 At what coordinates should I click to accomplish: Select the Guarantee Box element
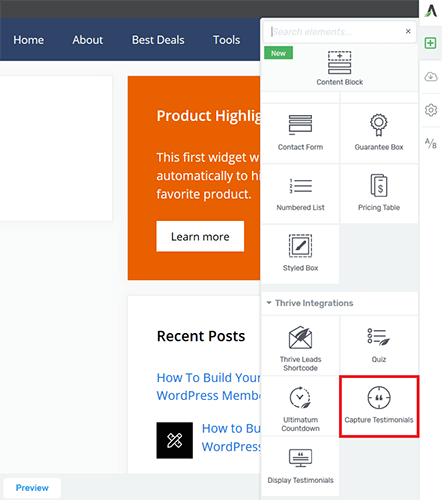(379, 133)
